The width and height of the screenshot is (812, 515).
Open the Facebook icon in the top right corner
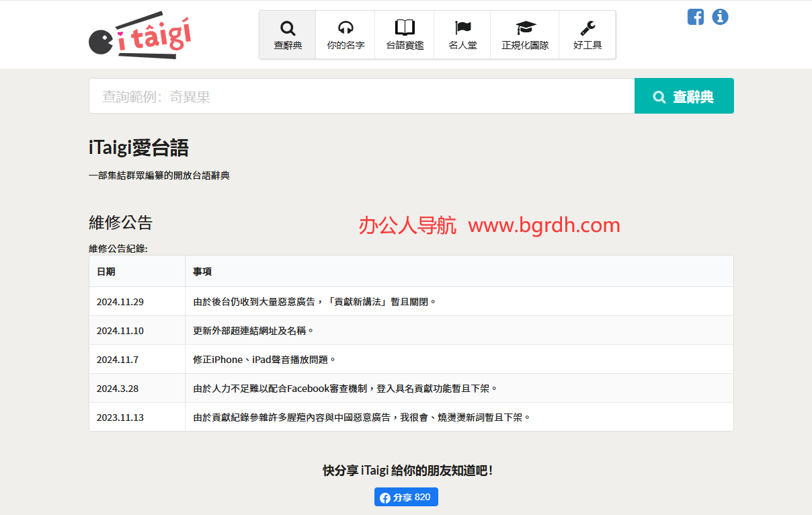[x=696, y=17]
